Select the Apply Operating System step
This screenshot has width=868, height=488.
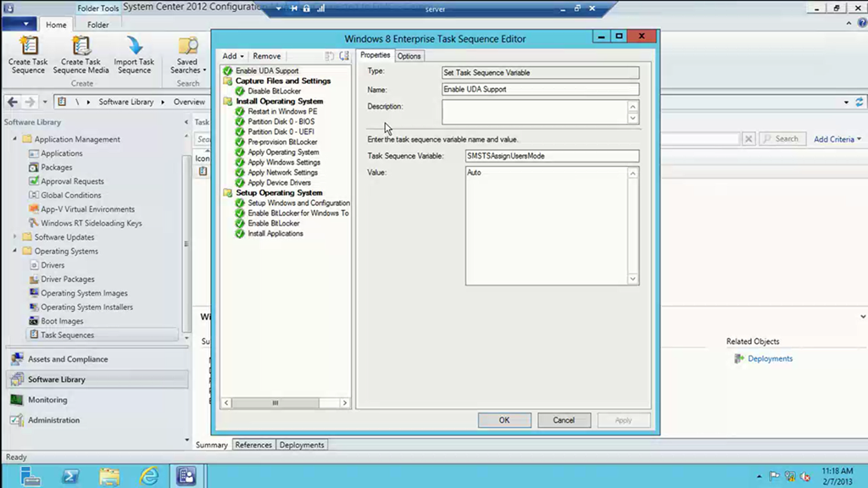(x=283, y=152)
